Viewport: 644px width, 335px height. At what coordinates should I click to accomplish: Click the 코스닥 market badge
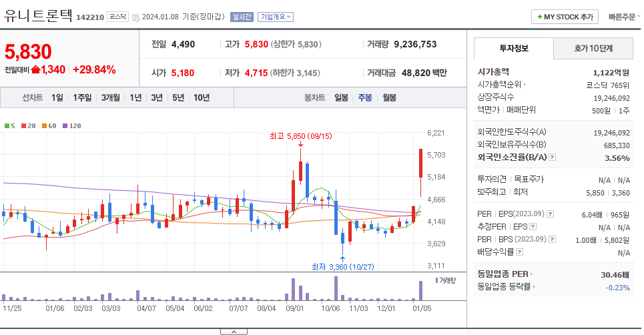click(118, 17)
